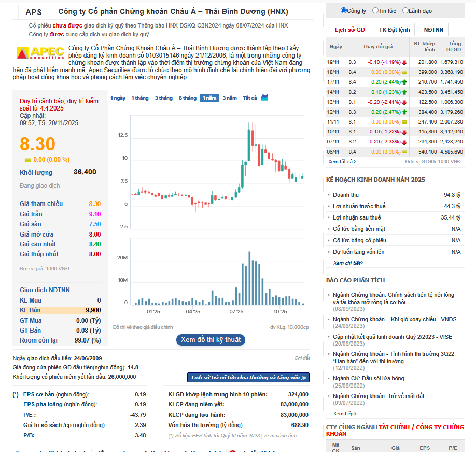Click green up arrow in 14/11 row
This screenshot has width=476, height=452.
coord(404,92)
